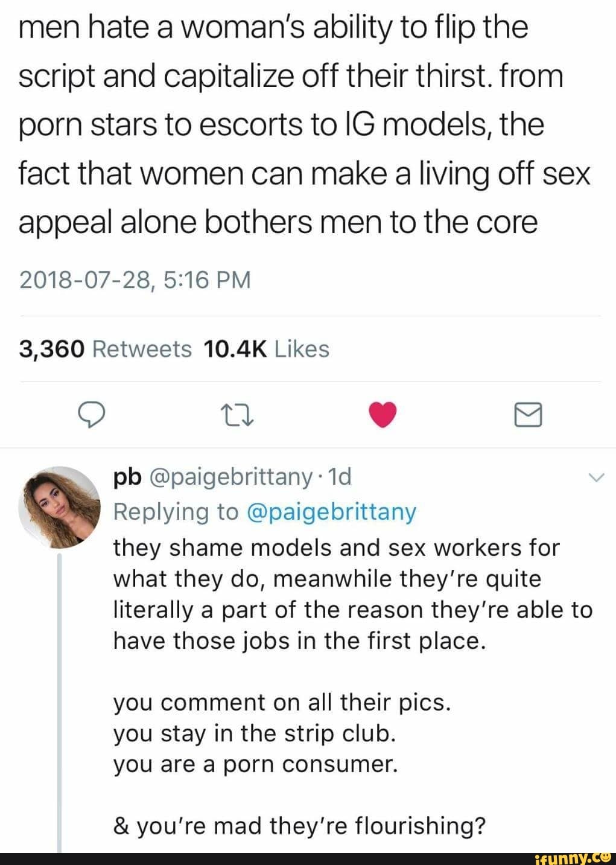
Task: Click the 2018-07-28, 5:16 PM timestamp
Action: 135,280
